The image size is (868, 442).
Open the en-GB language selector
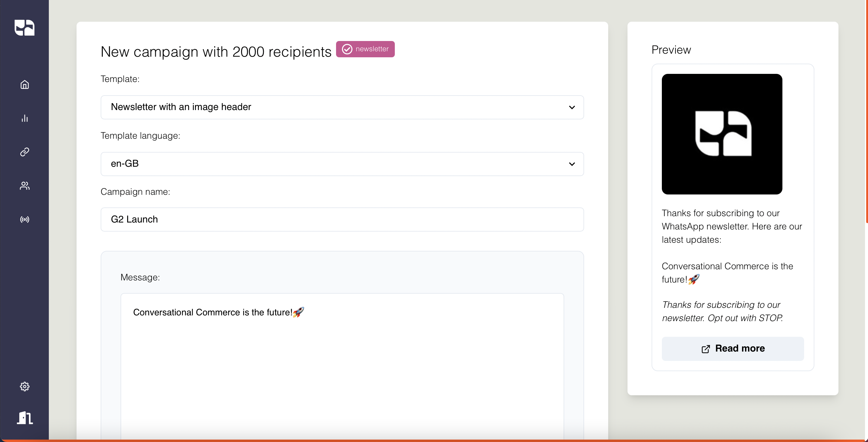click(x=337, y=164)
